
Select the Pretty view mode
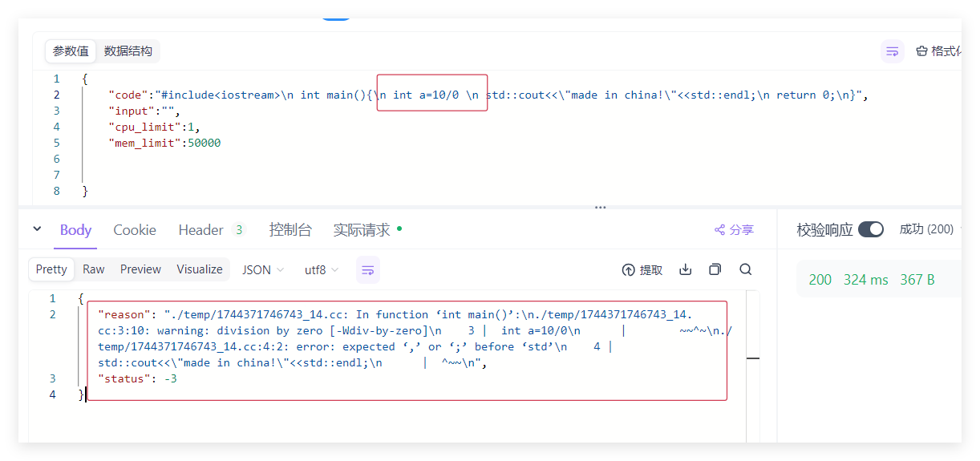[x=51, y=269]
